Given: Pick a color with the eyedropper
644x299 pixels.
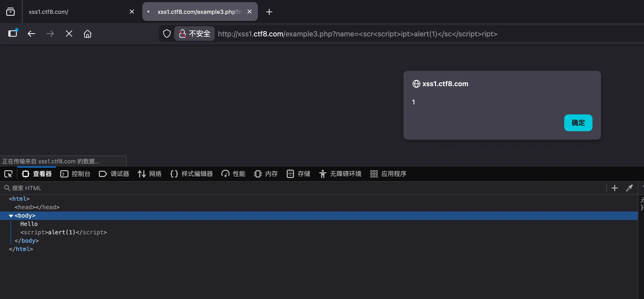Looking at the screenshot, I should pos(629,188).
